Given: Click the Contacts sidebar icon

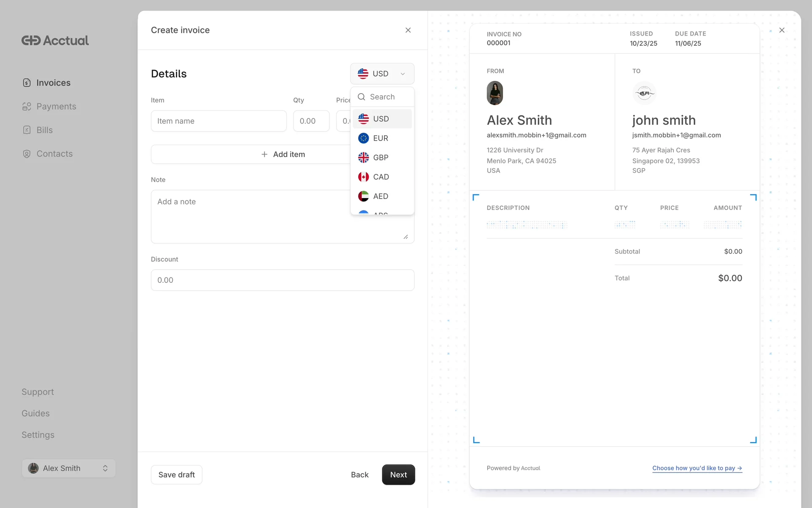Looking at the screenshot, I should tap(27, 154).
